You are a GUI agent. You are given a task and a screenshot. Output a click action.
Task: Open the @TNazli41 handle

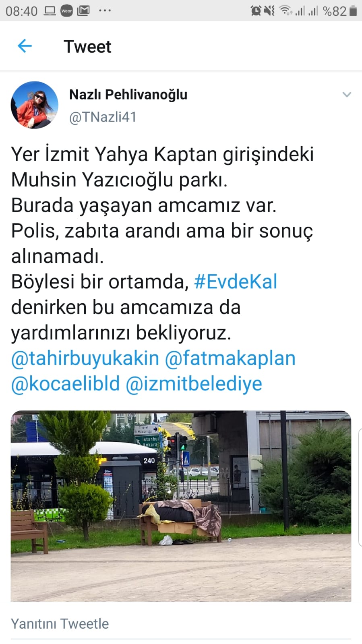coord(103,117)
